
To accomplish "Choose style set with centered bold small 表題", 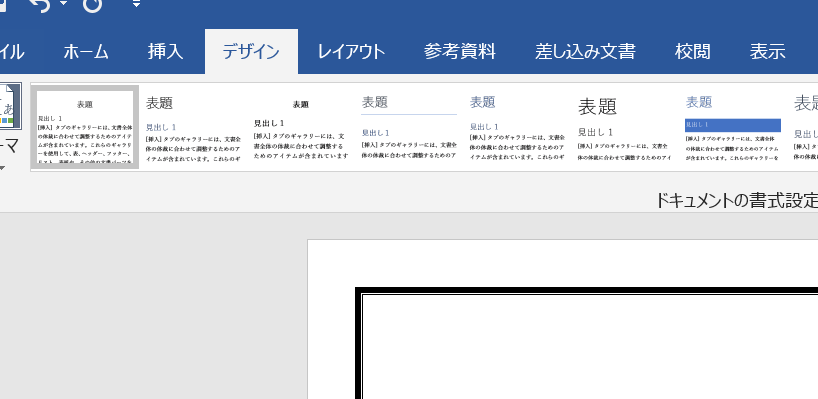I will [300, 127].
